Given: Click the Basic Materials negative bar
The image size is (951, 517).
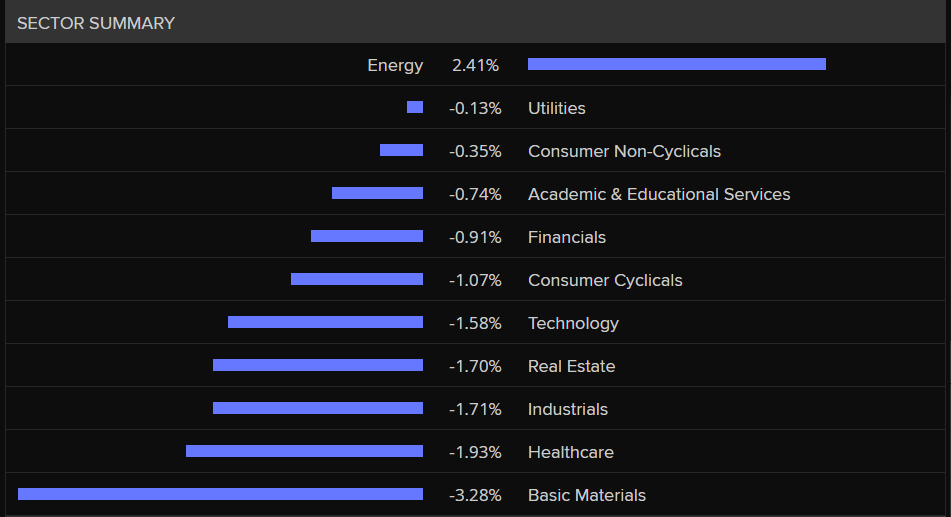Looking at the screenshot, I should [220, 494].
